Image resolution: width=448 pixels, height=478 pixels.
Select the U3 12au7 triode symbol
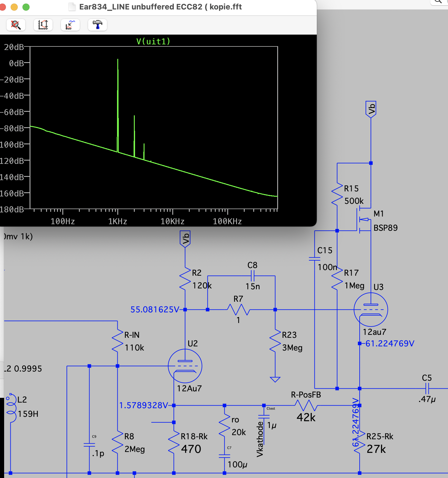pos(371,309)
